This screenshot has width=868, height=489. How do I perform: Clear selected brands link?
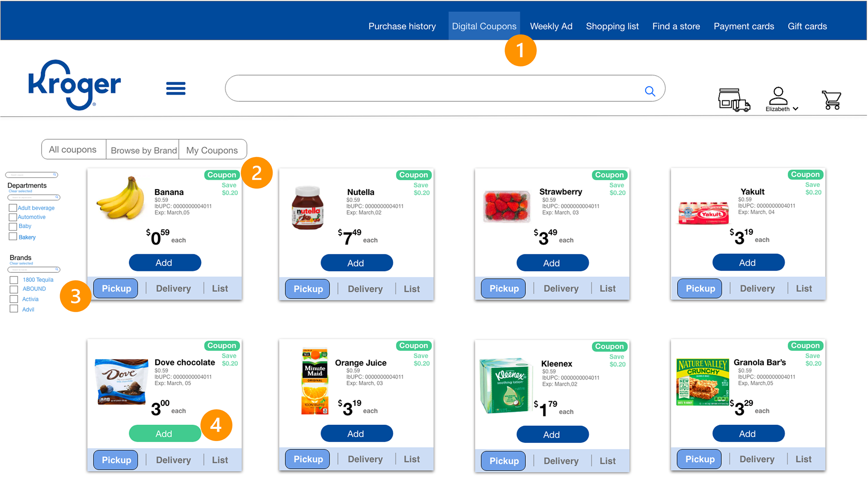click(x=21, y=263)
